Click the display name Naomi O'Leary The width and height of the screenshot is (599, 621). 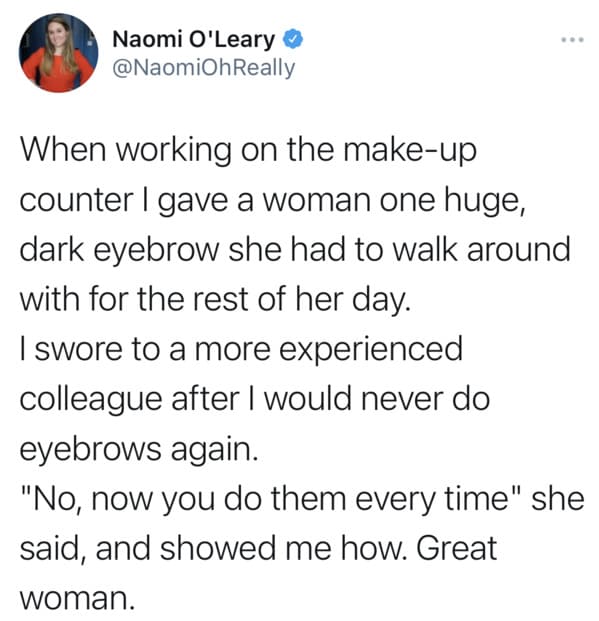point(194,39)
